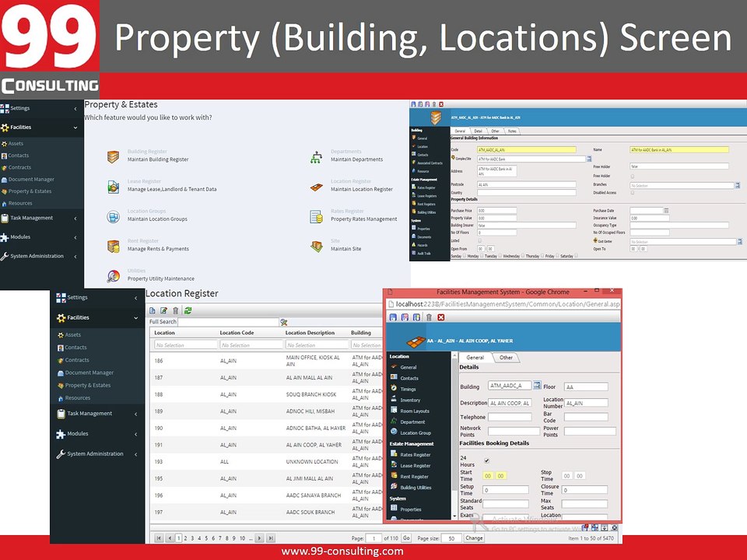Expand System Administration in the lower sidebar
This screenshot has width=747, height=560.
coord(97,453)
